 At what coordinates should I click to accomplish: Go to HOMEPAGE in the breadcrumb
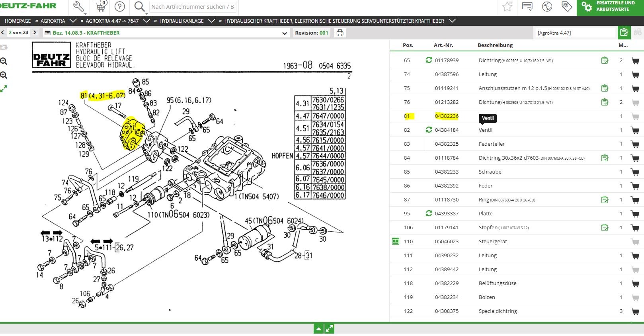18,21
